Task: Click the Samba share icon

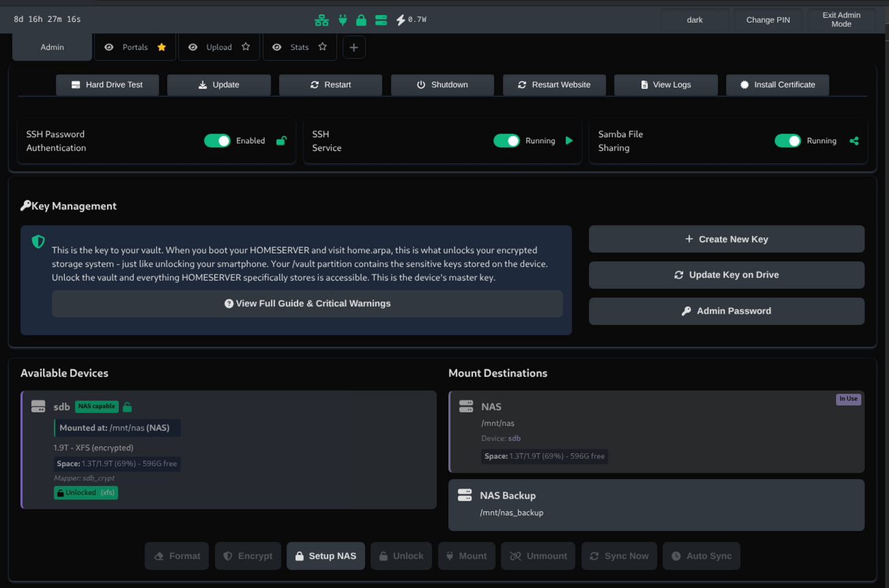Action: pyautogui.click(x=854, y=141)
